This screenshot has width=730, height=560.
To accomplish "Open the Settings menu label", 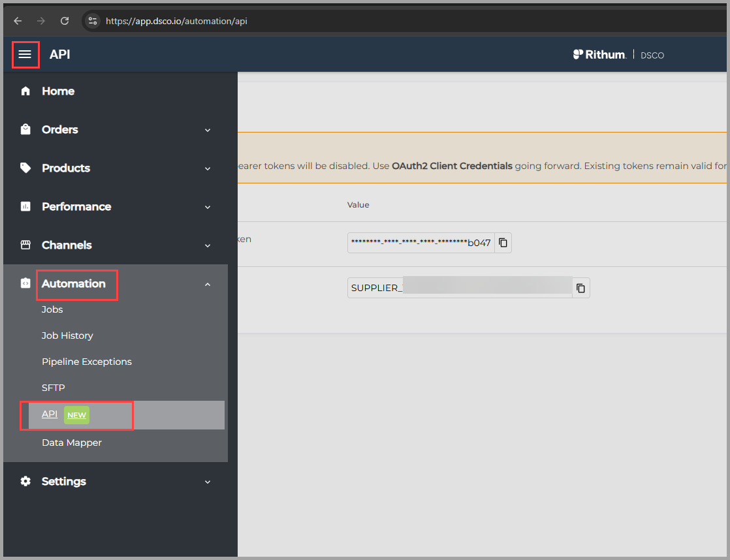I will [64, 481].
